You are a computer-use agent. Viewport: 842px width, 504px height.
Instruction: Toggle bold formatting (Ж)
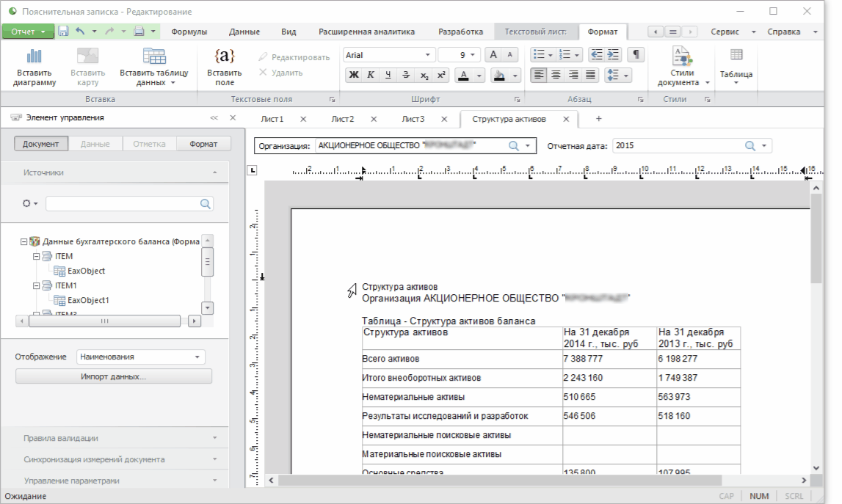354,75
